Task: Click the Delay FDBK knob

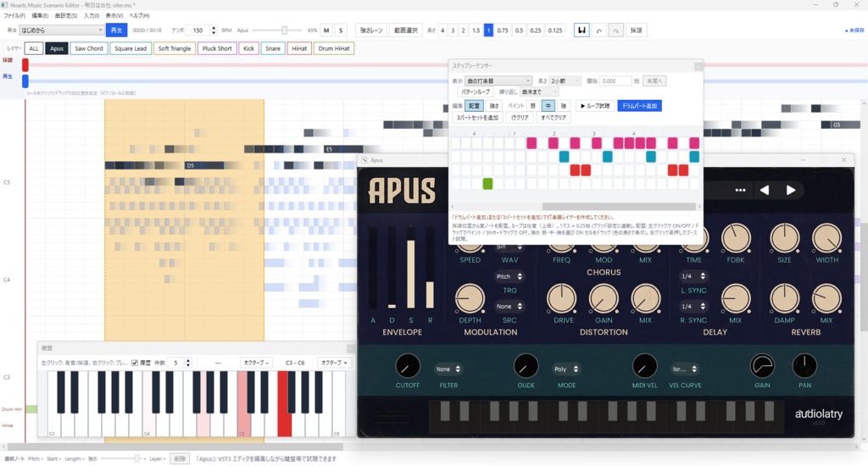Action: click(x=736, y=239)
